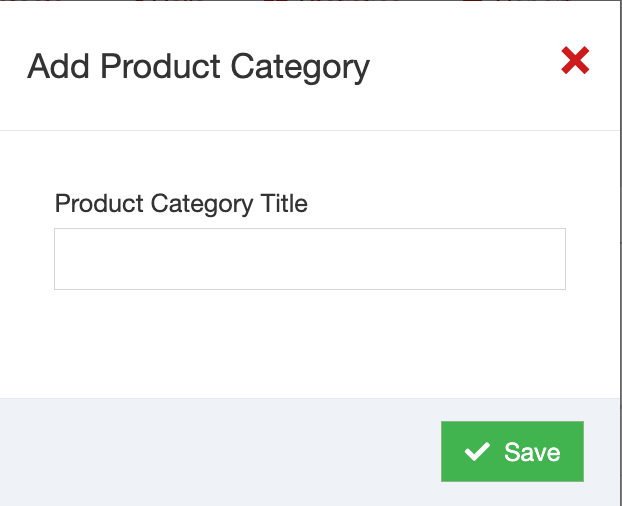Click the blank modal body below the field

[310, 345]
